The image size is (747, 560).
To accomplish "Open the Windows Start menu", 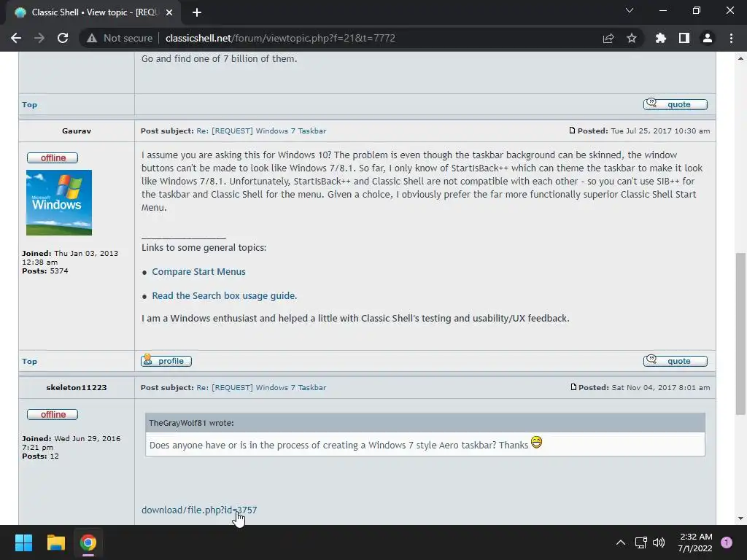I will (23, 542).
